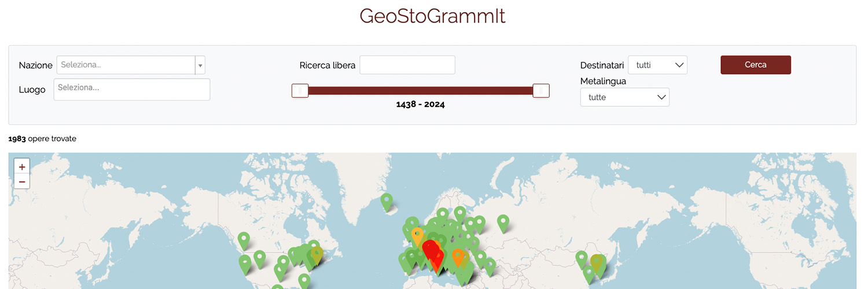
Task: Click the Luogo selection field
Action: click(132, 90)
